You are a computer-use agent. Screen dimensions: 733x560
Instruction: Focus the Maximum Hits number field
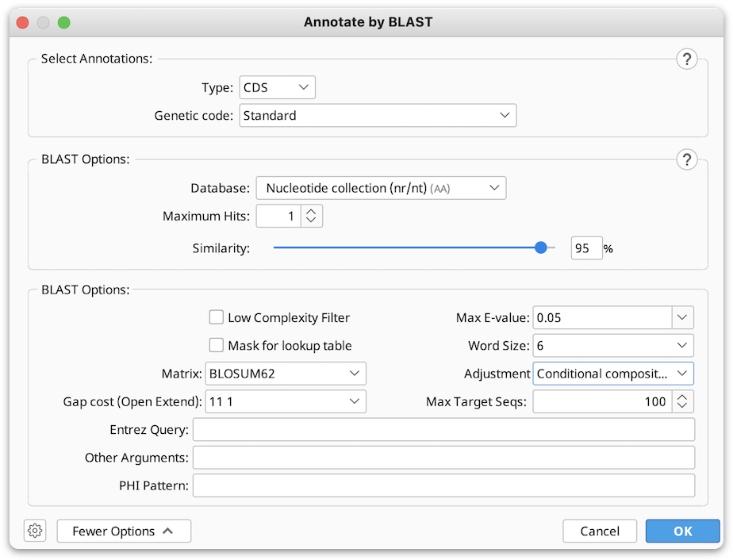point(278,216)
